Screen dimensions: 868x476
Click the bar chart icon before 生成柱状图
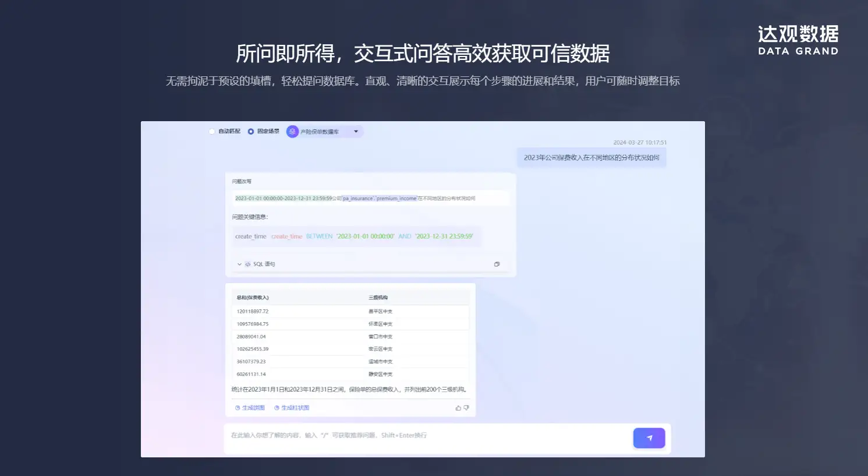(277, 407)
